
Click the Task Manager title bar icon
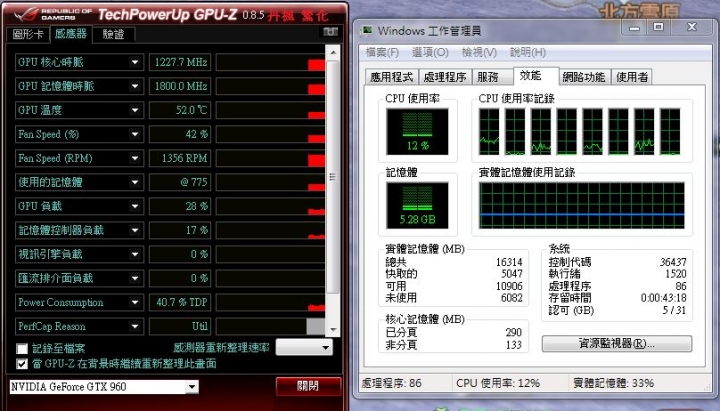click(x=366, y=31)
